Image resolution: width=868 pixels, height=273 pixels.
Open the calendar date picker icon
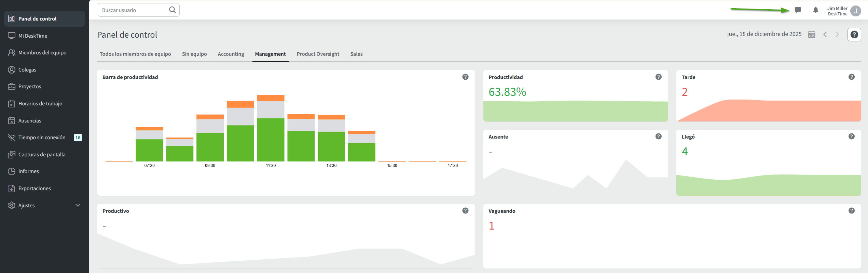pos(811,35)
